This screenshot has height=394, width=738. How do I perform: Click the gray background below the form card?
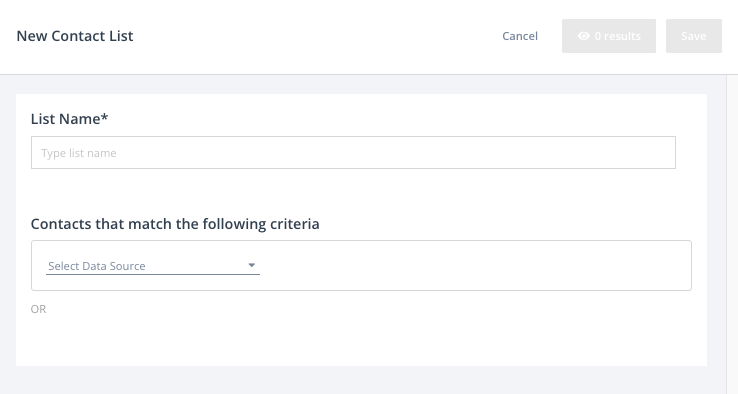click(361, 380)
